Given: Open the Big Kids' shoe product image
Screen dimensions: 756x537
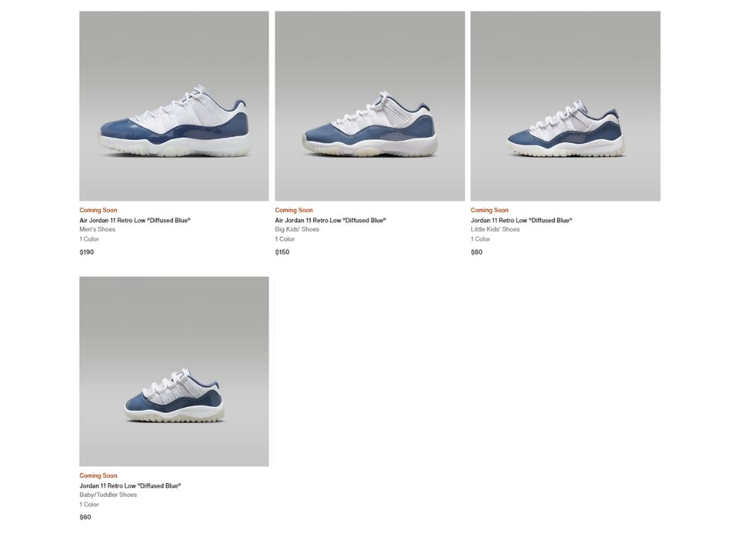Looking at the screenshot, I should pos(370,106).
